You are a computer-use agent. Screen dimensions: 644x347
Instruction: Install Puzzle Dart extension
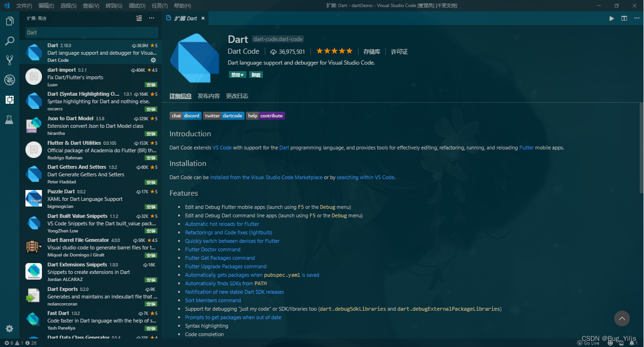coord(151,207)
